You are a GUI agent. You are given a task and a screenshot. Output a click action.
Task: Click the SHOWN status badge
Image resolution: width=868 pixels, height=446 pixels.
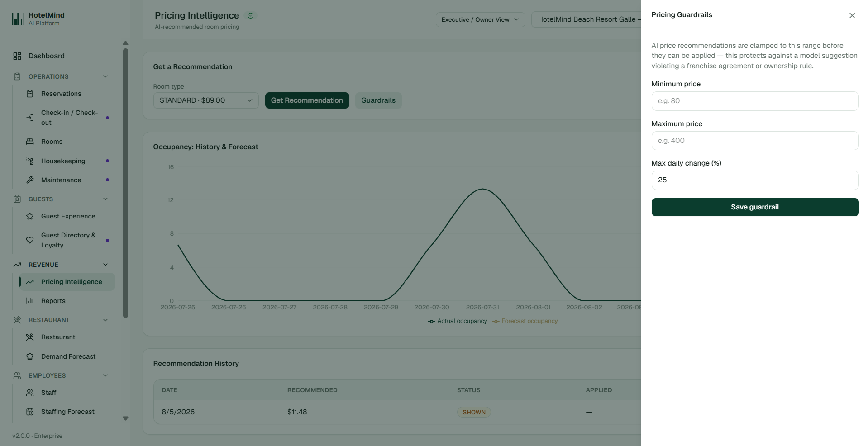(474, 412)
